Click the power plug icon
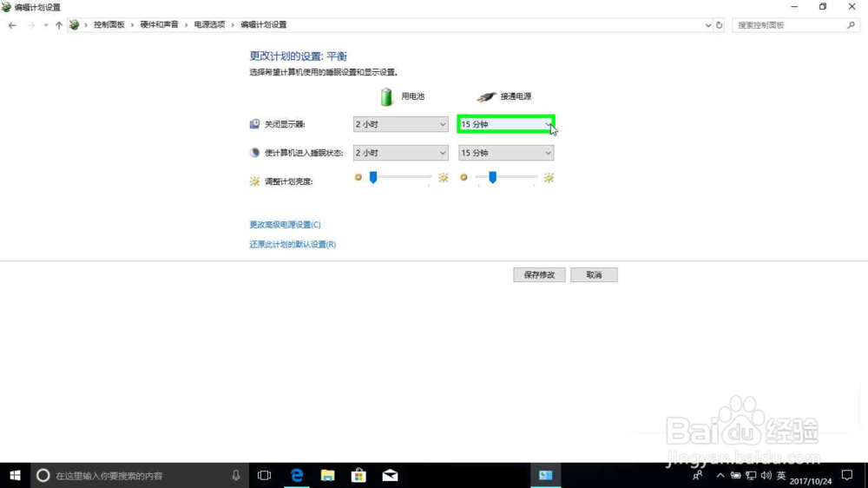Viewport: 868px width, 488px height. tap(487, 97)
